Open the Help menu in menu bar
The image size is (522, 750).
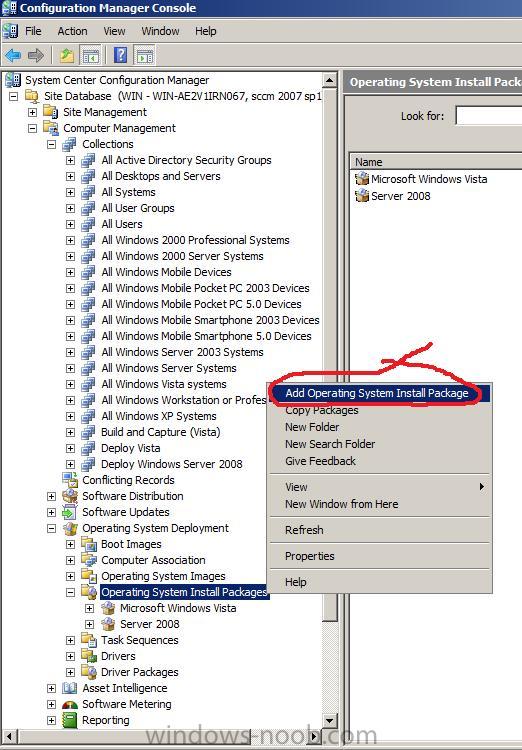pos(206,31)
